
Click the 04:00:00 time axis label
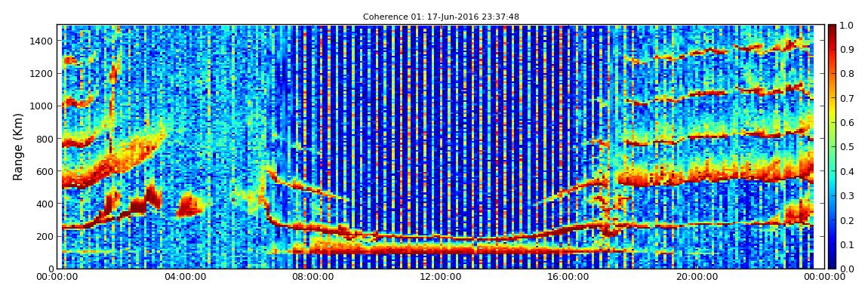[184, 277]
